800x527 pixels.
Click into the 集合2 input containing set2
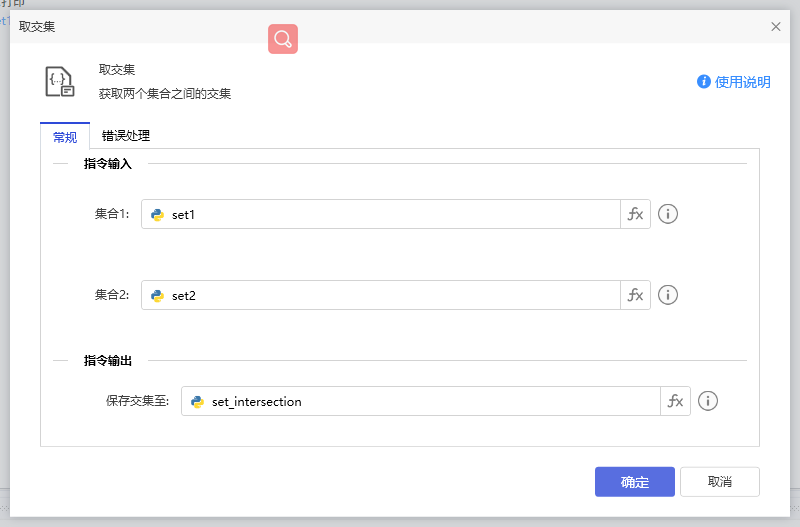coord(390,295)
